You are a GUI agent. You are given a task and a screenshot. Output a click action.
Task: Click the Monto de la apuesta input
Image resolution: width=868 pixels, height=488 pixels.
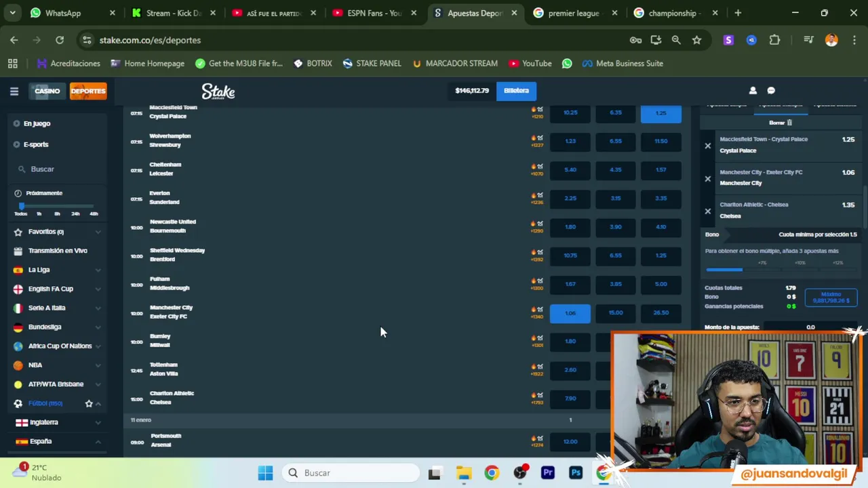[x=810, y=327]
